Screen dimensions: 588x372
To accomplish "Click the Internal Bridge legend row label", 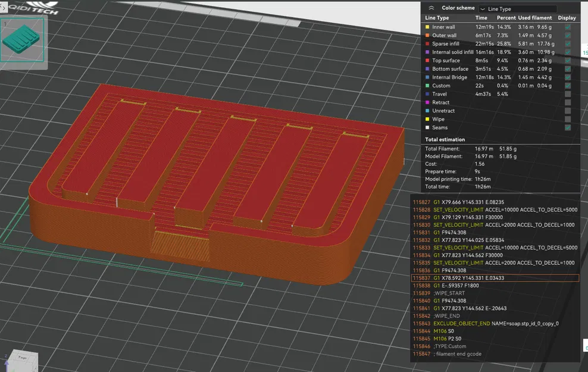I will point(449,77).
